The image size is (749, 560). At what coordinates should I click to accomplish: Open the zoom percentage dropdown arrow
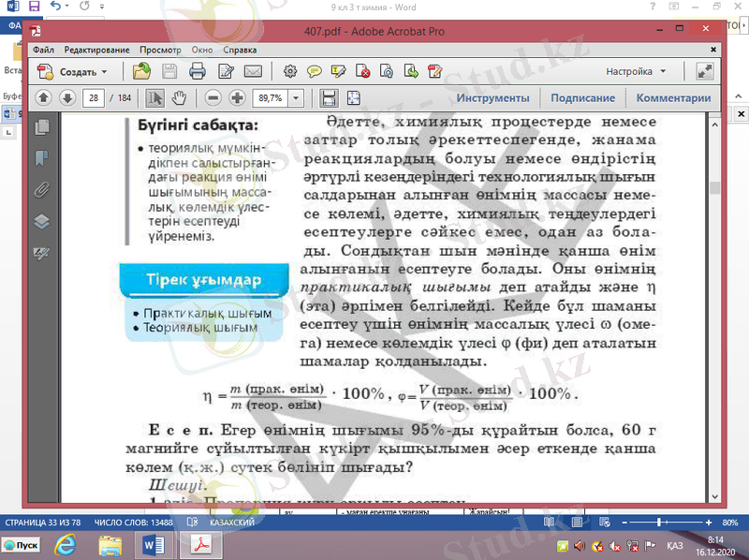coord(297,97)
